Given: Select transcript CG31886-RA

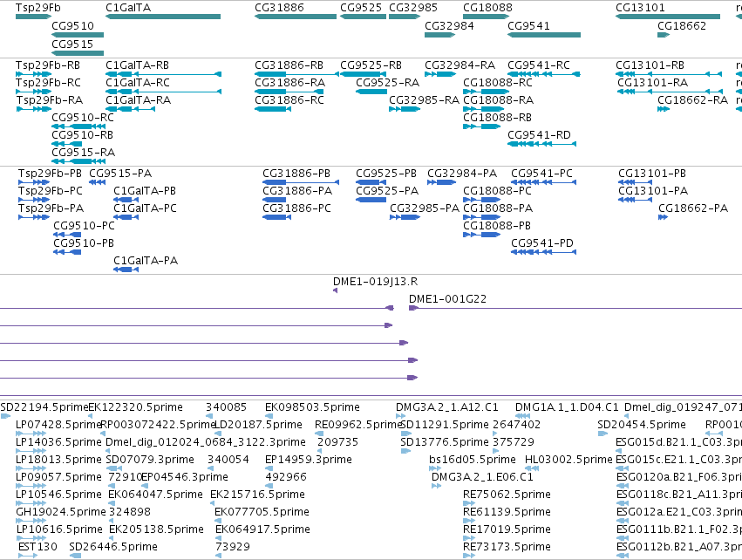Looking at the screenshot, I should click(x=289, y=82).
